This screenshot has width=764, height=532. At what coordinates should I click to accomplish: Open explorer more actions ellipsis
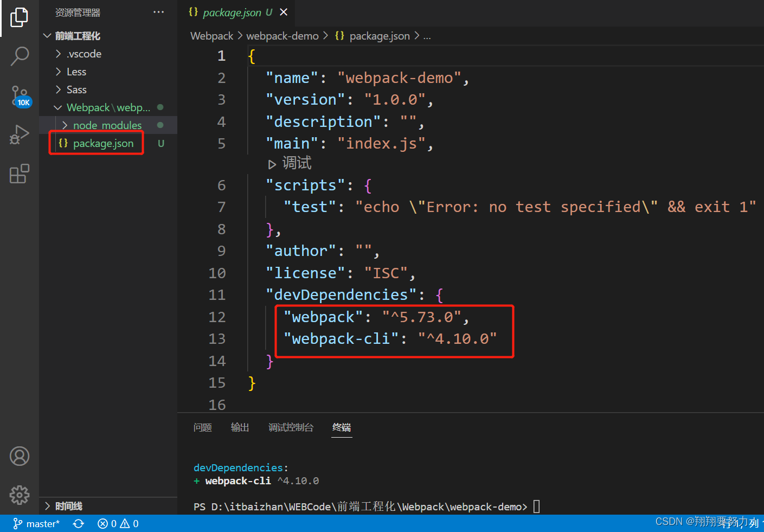(158, 12)
